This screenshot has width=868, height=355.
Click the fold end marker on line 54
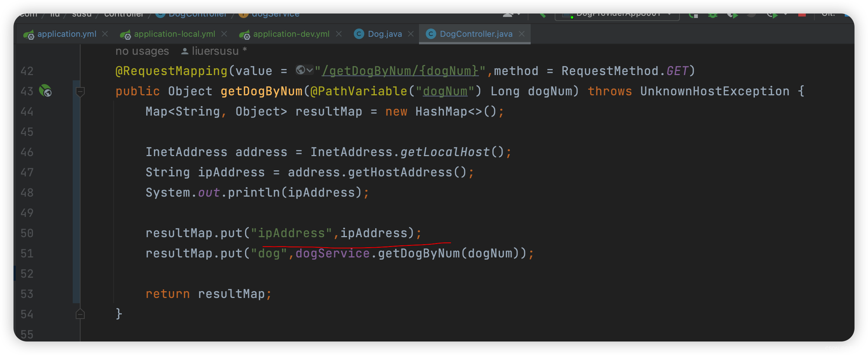click(x=80, y=314)
